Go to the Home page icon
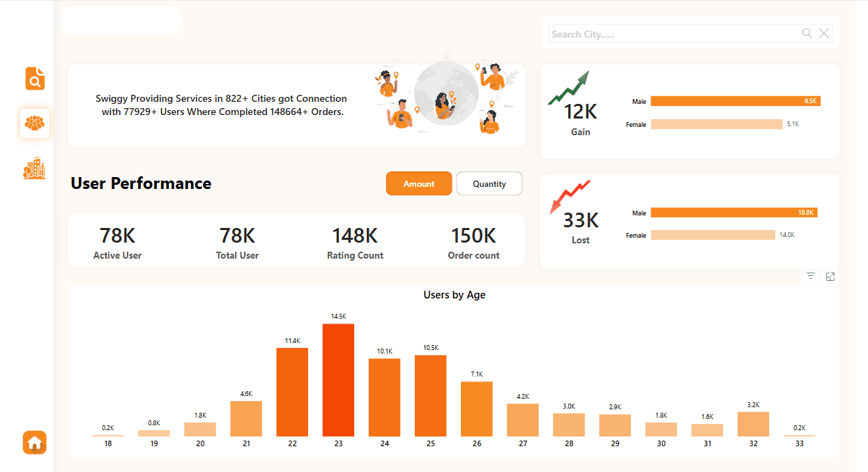Image resolution: width=868 pixels, height=472 pixels. (x=34, y=442)
